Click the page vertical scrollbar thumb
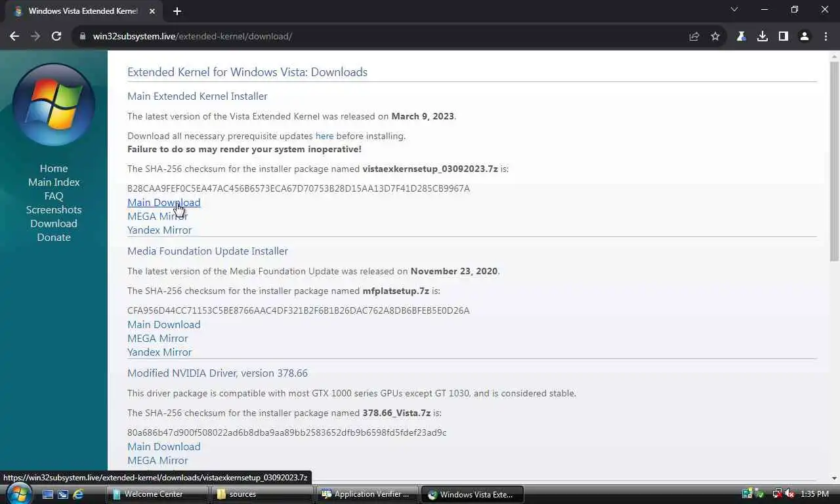Screen dimensions: 840x504 point(834,161)
